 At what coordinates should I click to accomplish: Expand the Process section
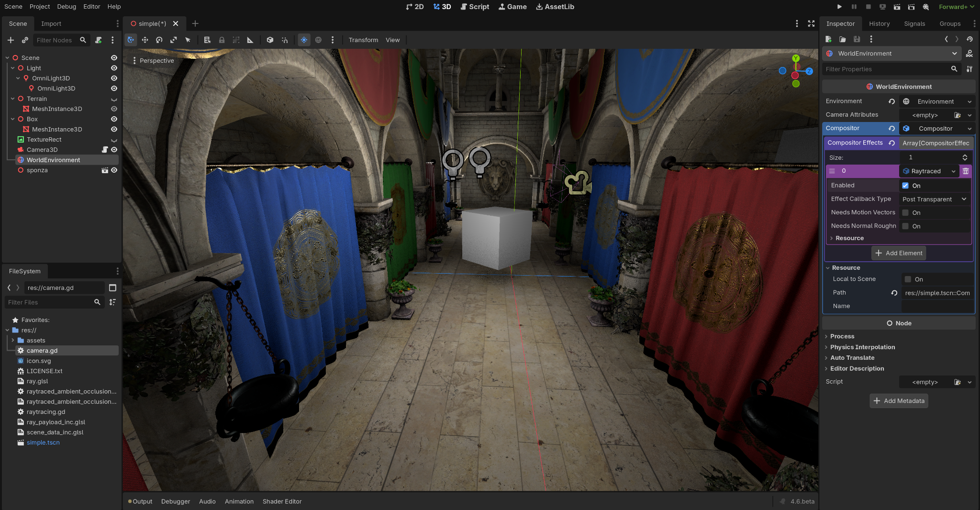(x=842, y=336)
